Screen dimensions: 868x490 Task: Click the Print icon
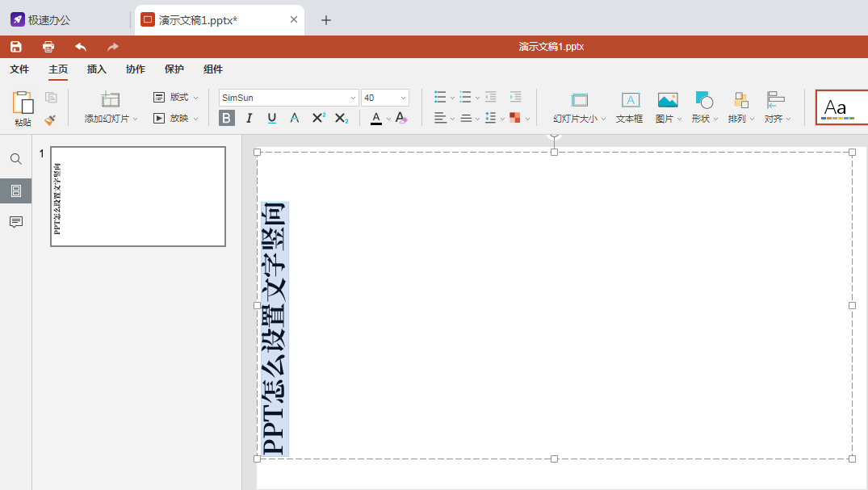click(x=48, y=47)
